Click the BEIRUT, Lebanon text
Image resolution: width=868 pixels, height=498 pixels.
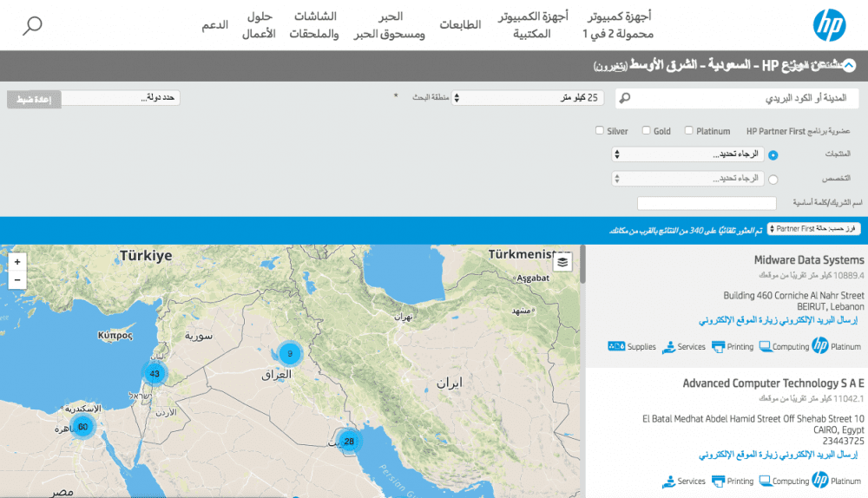point(831,306)
